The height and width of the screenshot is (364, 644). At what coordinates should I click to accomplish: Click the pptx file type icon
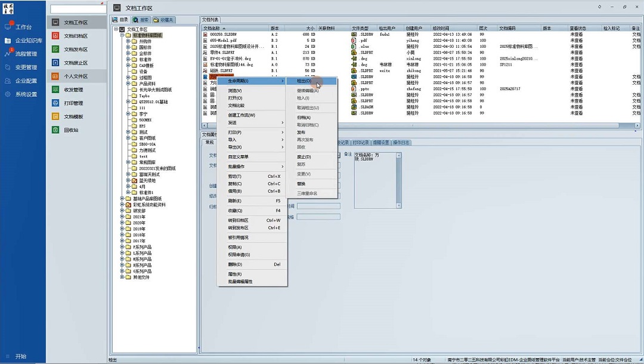tap(354, 89)
